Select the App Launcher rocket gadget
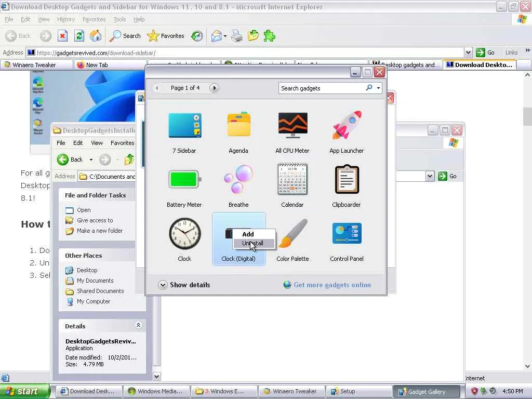Viewport: 532px width, 399px height. click(347, 125)
